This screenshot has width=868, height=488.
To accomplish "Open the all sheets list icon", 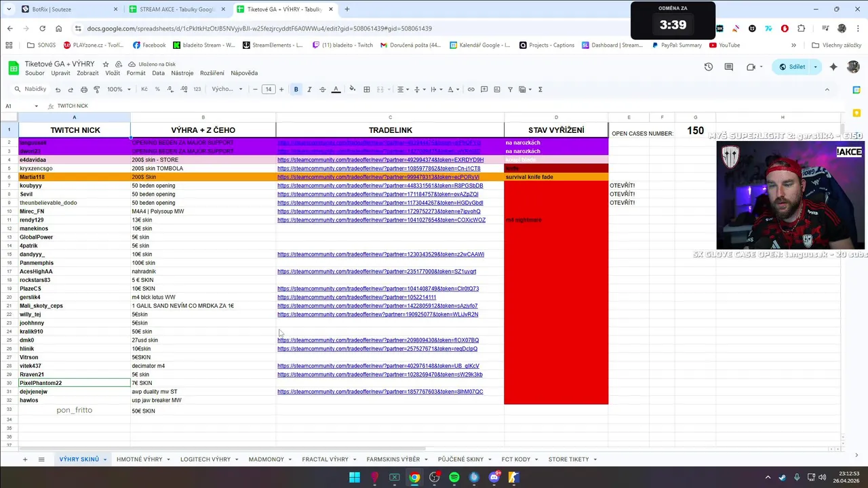I will coord(41,460).
